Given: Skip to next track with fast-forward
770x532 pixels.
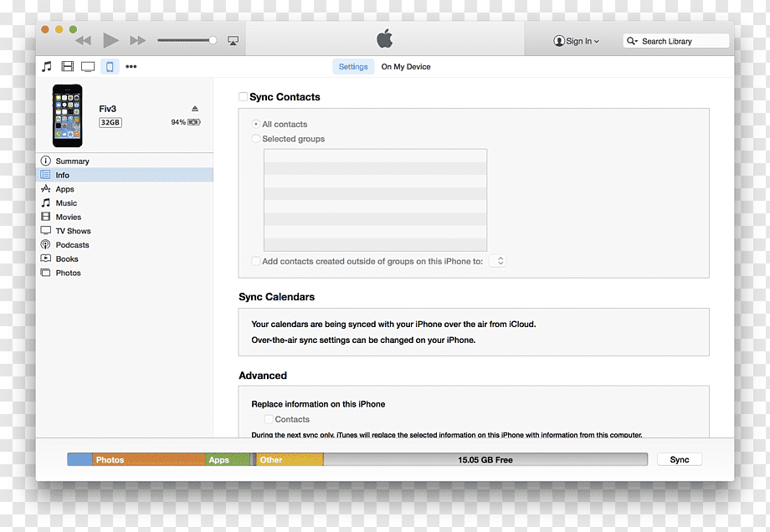Looking at the screenshot, I should 137,40.
